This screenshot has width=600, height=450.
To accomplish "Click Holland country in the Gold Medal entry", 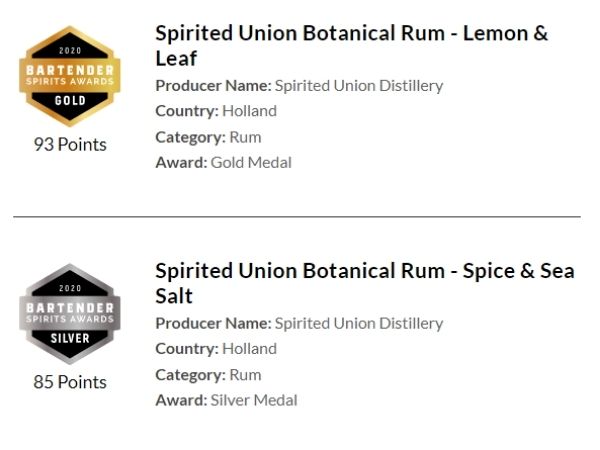I will tap(249, 111).
